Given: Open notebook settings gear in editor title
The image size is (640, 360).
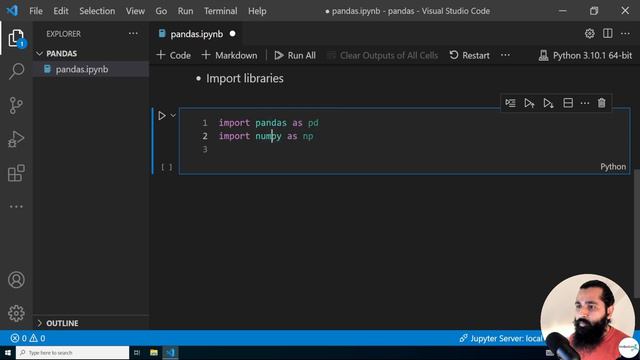Looking at the screenshot, I should coord(589,33).
